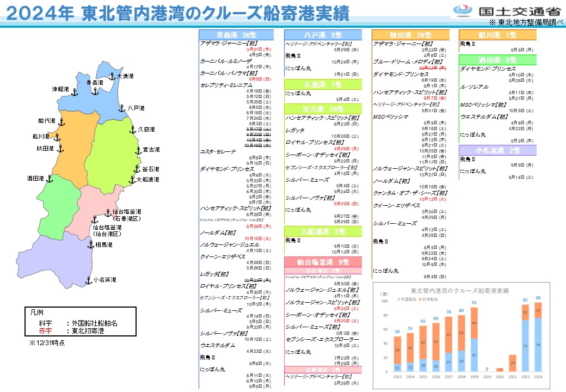
Task: Click 飛鳥Ⅱ under 大船渡港
Action: (x=293, y=241)
